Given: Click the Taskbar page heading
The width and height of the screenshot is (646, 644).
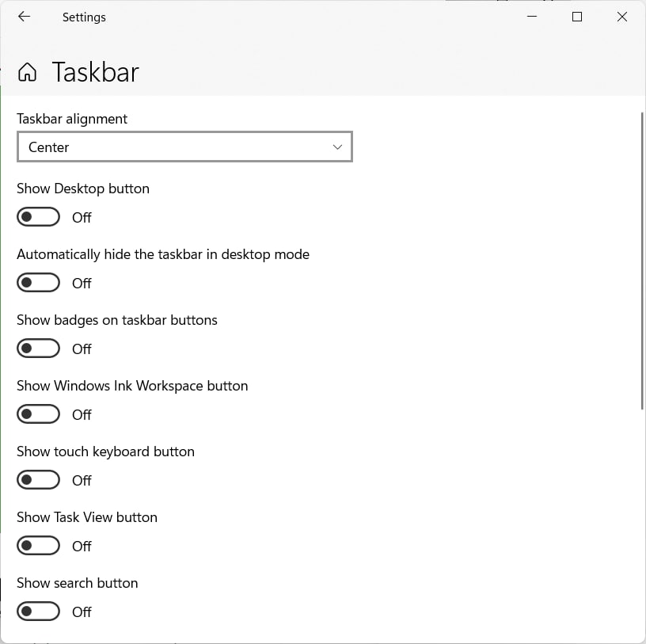Looking at the screenshot, I should [x=95, y=72].
